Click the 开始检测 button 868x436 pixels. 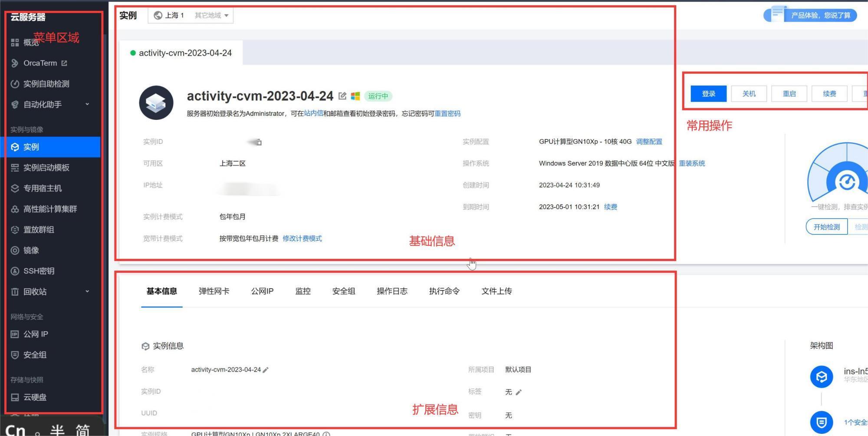pos(826,227)
